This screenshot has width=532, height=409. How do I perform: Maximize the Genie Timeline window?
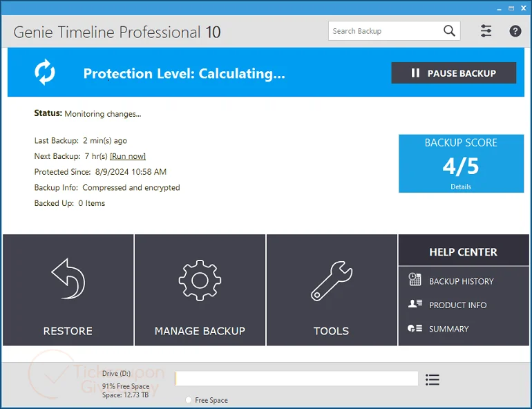pyautogui.click(x=511, y=8)
